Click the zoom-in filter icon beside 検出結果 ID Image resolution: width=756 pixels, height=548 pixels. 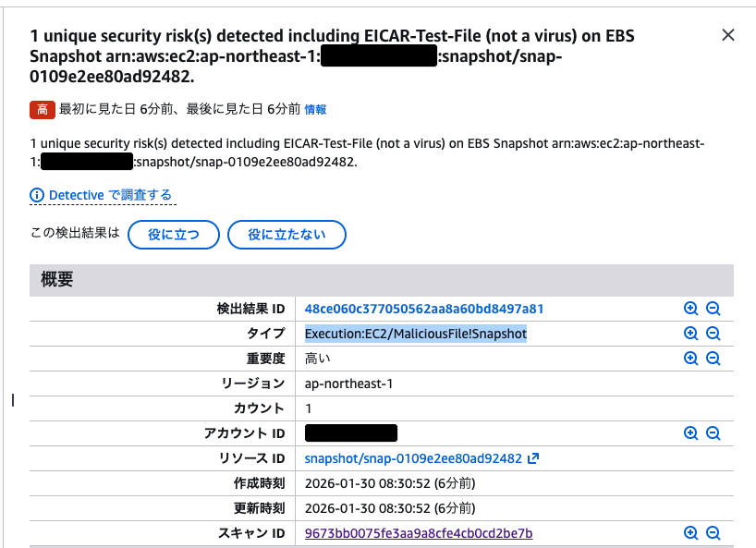coord(691,309)
